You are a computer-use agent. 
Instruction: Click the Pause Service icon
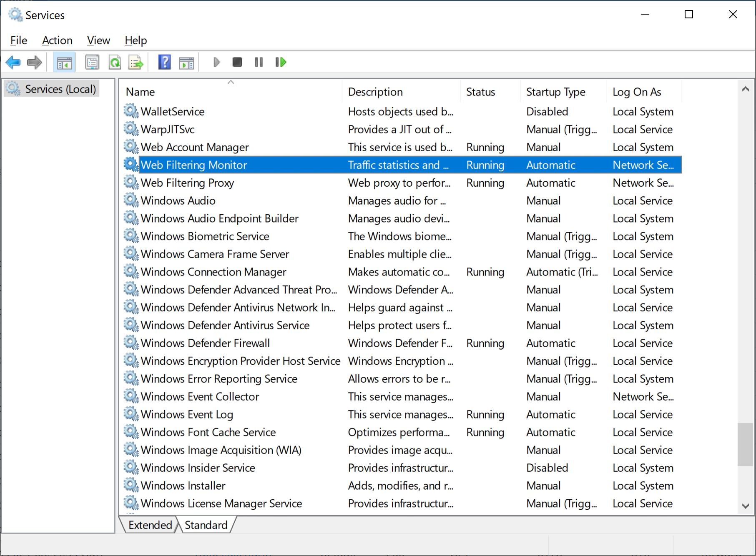(259, 62)
